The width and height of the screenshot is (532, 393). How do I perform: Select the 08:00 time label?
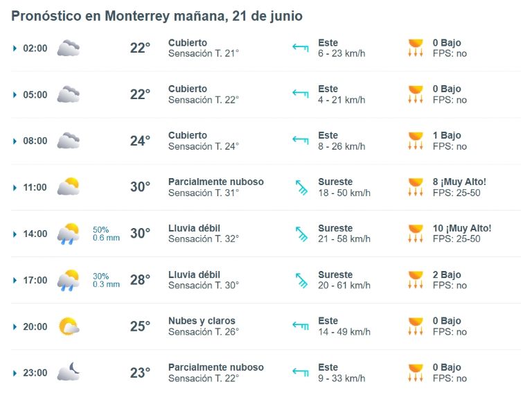pyautogui.click(x=35, y=141)
